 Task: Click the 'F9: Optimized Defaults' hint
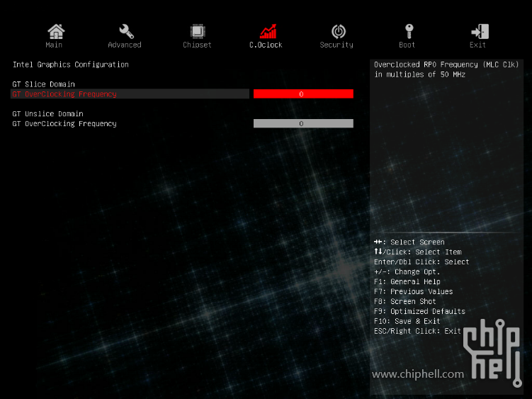click(x=419, y=311)
